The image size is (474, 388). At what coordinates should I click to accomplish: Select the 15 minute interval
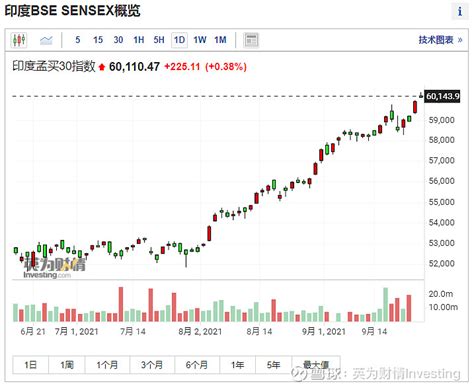point(98,40)
